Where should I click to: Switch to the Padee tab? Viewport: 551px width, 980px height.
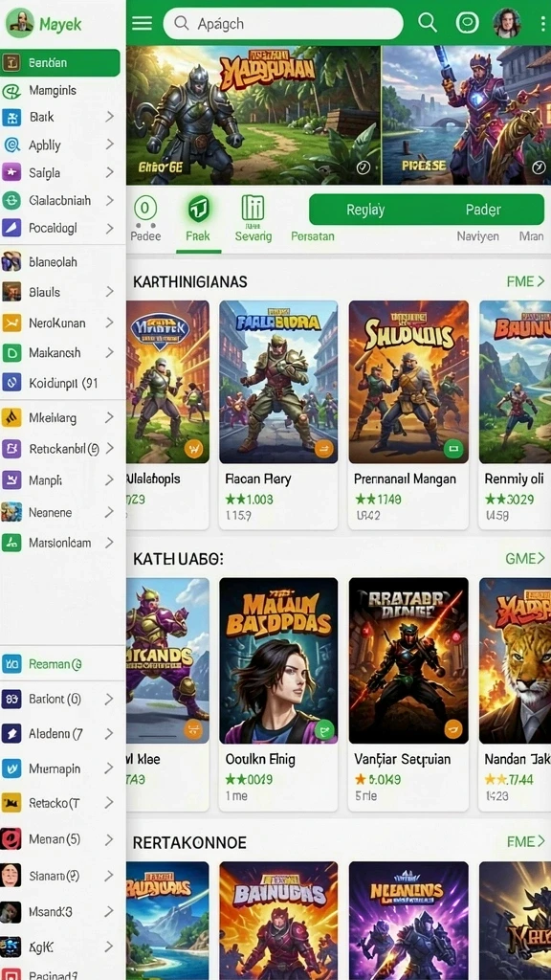tap(145, 219)
